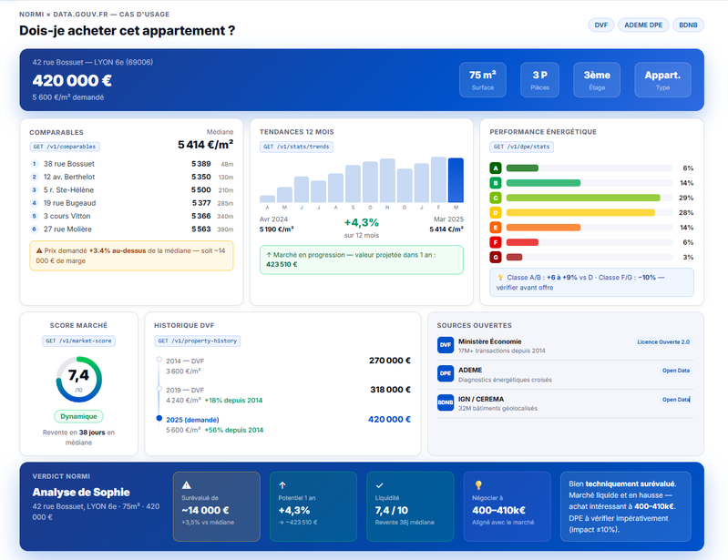Open the Open Data link for ADEME
The image size is (728, 560).
675,371
